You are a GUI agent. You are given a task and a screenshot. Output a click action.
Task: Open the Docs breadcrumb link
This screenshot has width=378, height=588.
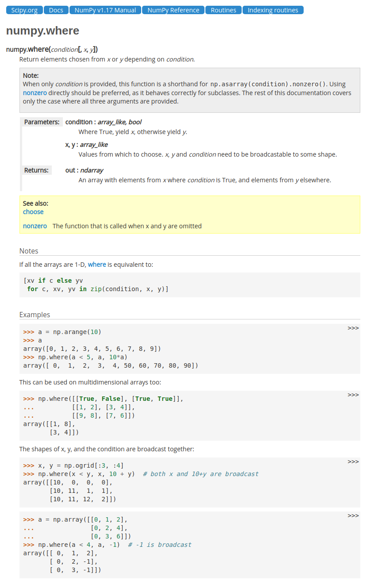[x=56, y=10]
